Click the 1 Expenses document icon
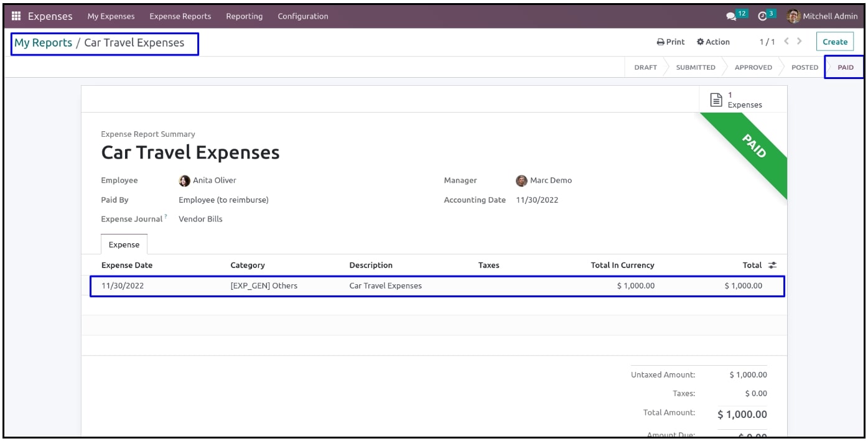Image resolution: width=868 pixels, height=441 pixels. (x=717, y=100)
